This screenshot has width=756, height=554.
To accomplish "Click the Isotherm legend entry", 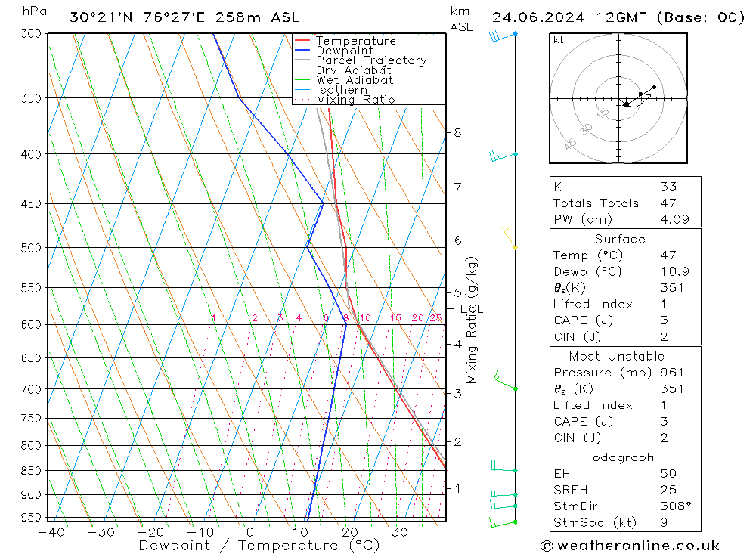I will pos(333,90).
